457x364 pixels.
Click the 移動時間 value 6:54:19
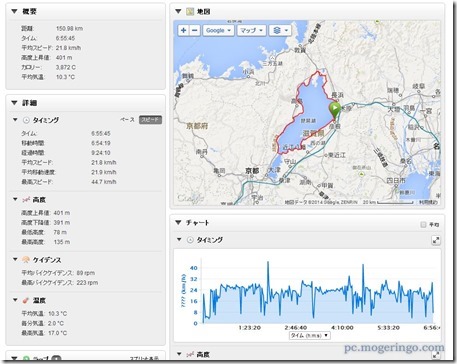coord(101,143)
